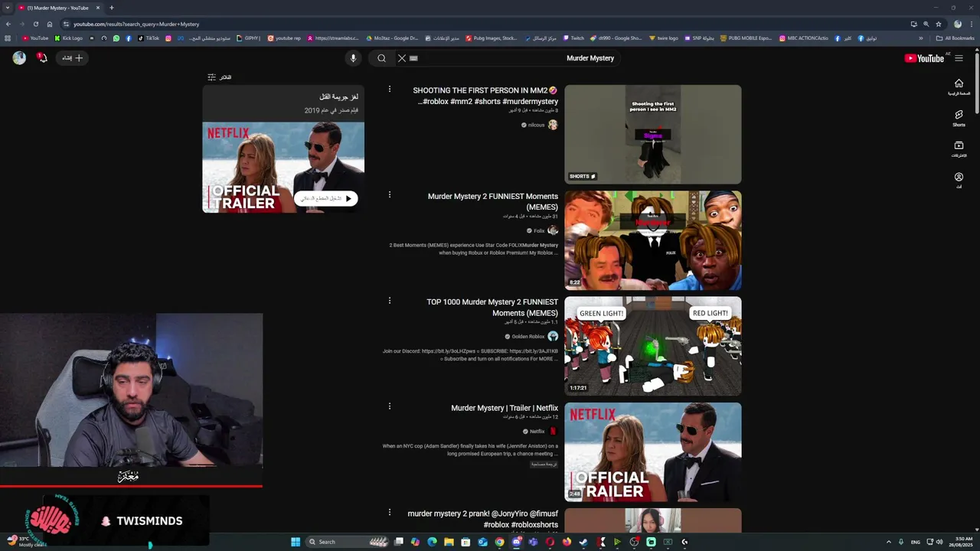Open Subscriptions in the mini sidebar
This screenshot has height=551, width=980.
959,149
